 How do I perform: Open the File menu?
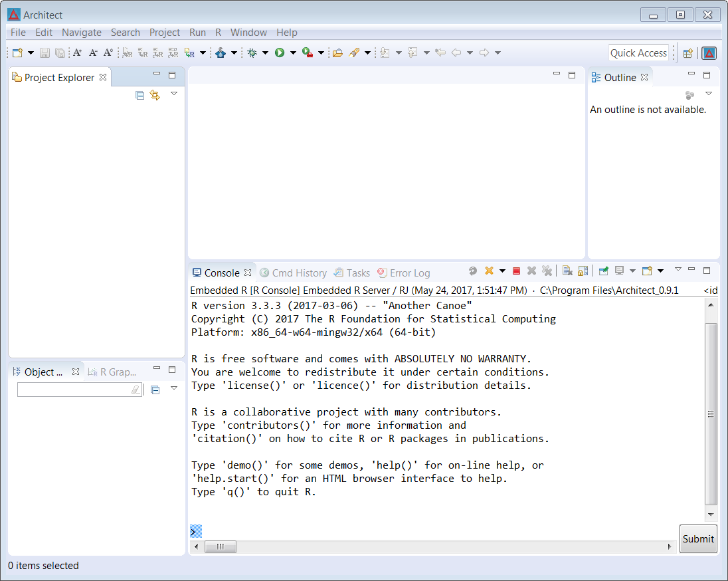[x=18, y=33]
